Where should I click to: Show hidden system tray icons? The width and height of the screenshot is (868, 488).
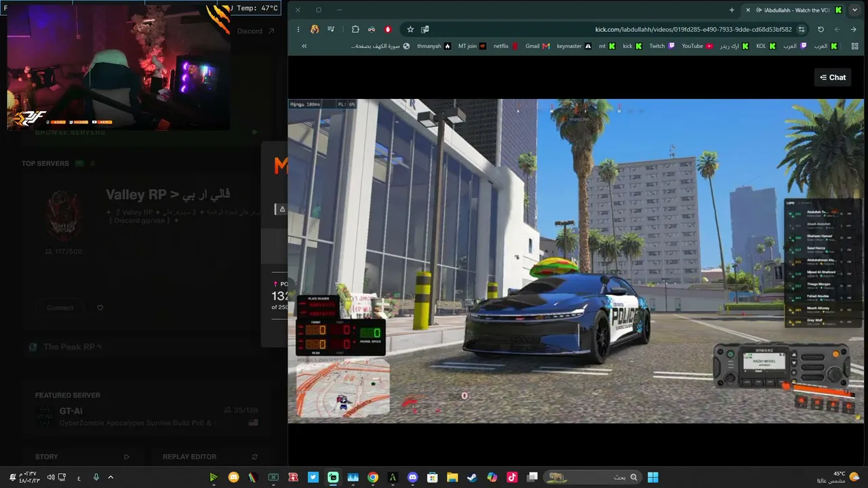111,477
